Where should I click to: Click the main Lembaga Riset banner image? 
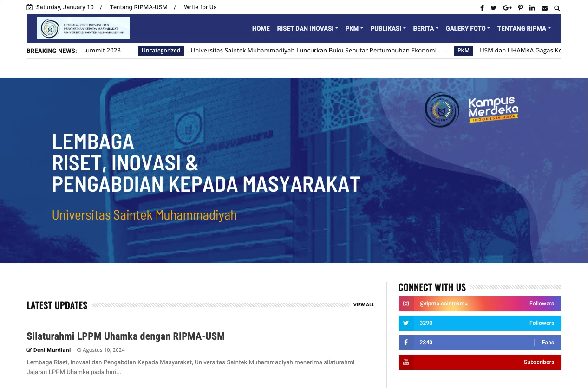coord(294,170)
